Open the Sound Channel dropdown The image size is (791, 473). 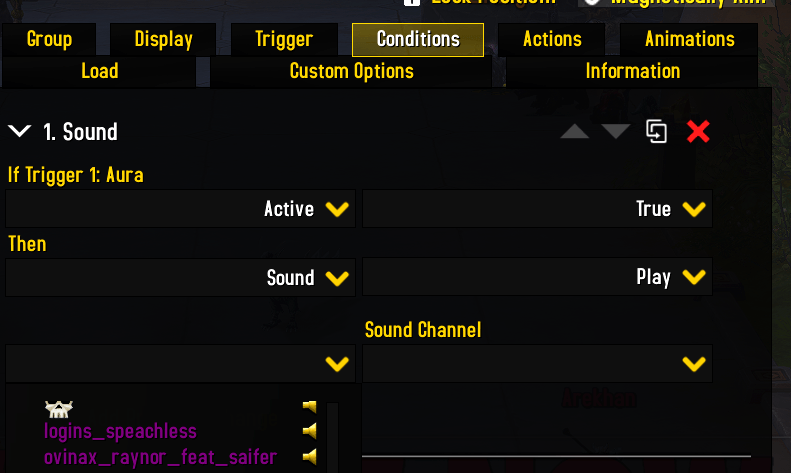point(537,364)
